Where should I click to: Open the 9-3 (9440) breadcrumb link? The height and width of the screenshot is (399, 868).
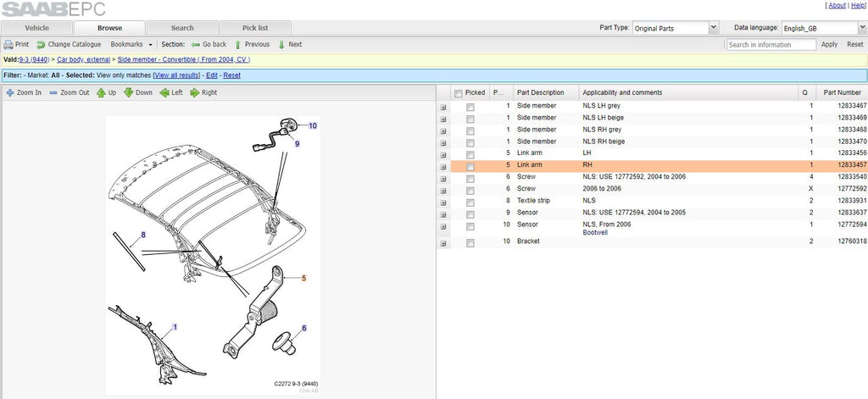point(34,59)
